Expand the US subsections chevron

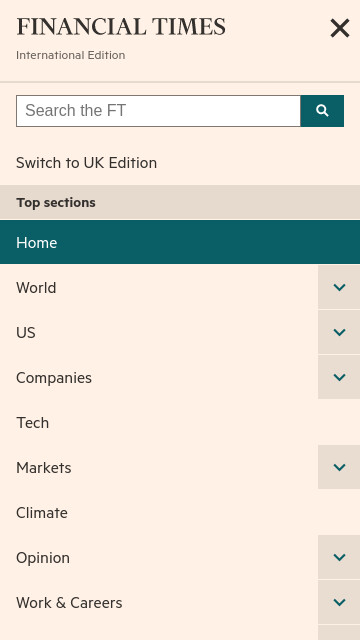(x=339, y=332)
